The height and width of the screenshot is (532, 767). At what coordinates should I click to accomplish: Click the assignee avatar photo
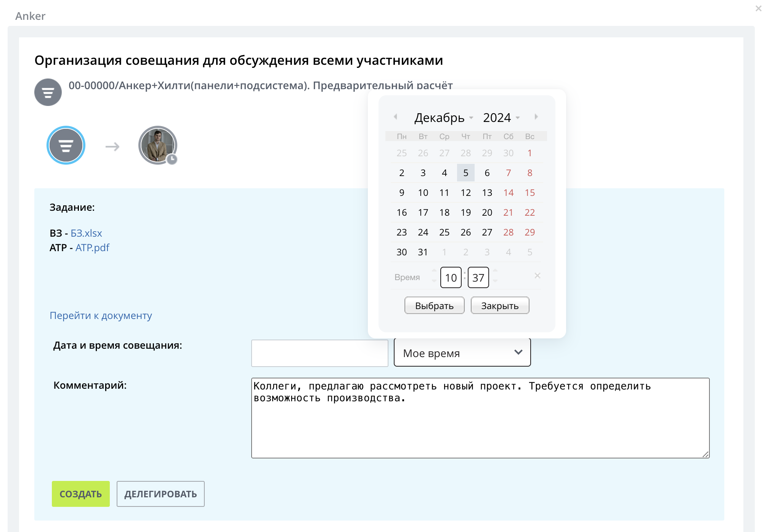(157, 145)
